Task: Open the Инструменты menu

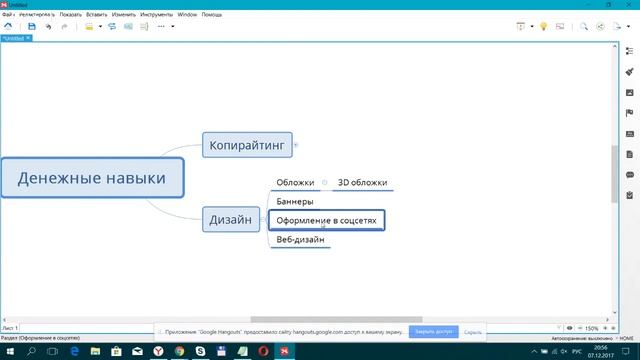Action: [156, 15]
